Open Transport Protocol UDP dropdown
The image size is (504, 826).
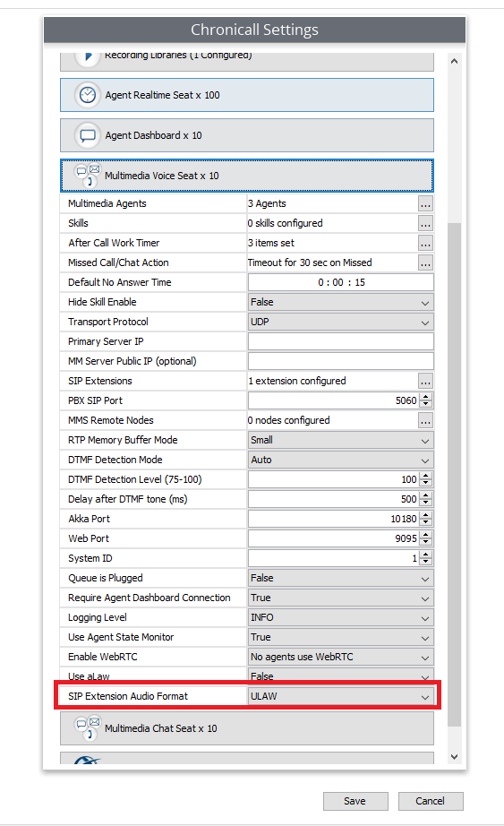pyautogui.click(x=341, y=322)
